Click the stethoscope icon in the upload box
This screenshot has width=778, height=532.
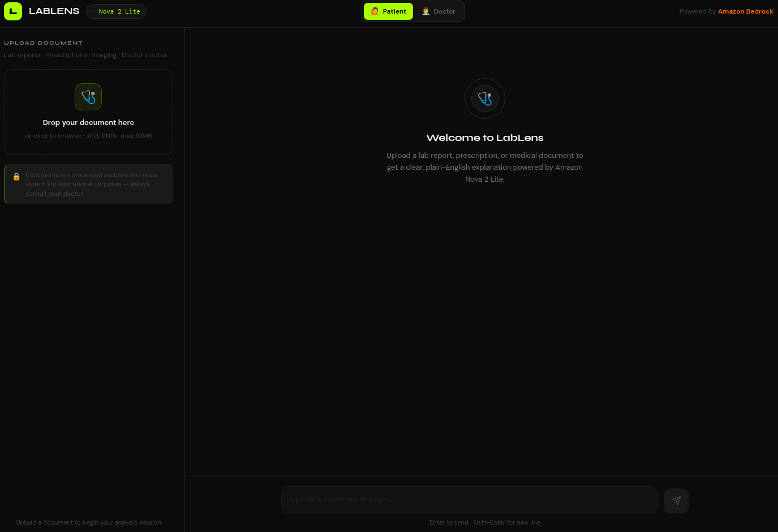(88, 97)
